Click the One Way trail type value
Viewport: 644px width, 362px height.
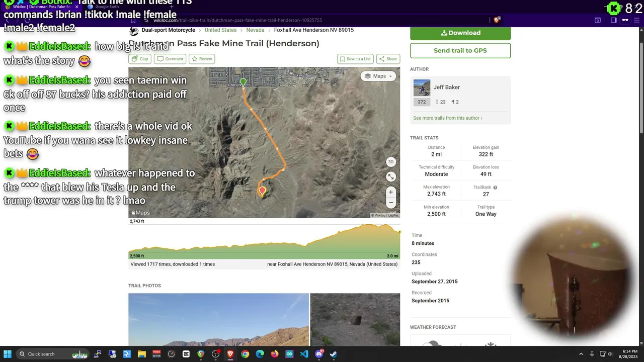(x=486, y=214)
